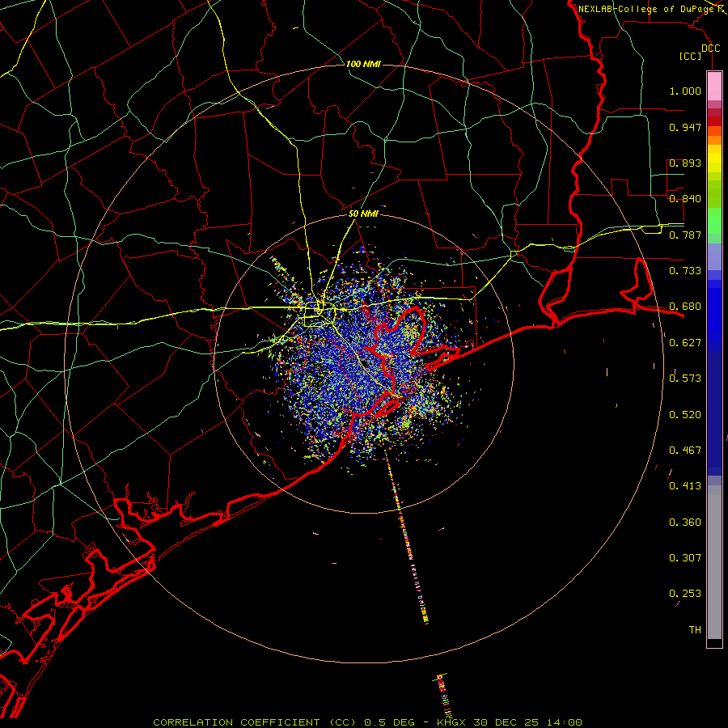
Task: Click the 0.5 DEG elevation text
Action: coord(389,722)
